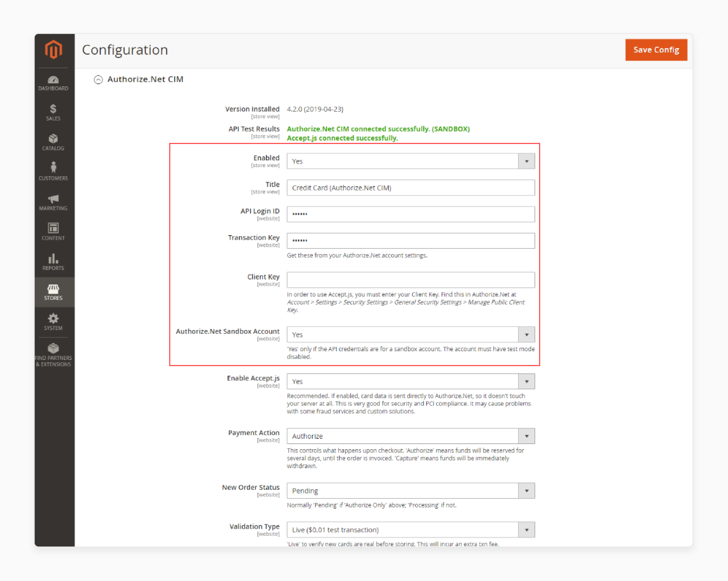Click the New Order Status label
728x581 pixels.
pyautogui.click(x=251, y=488)
